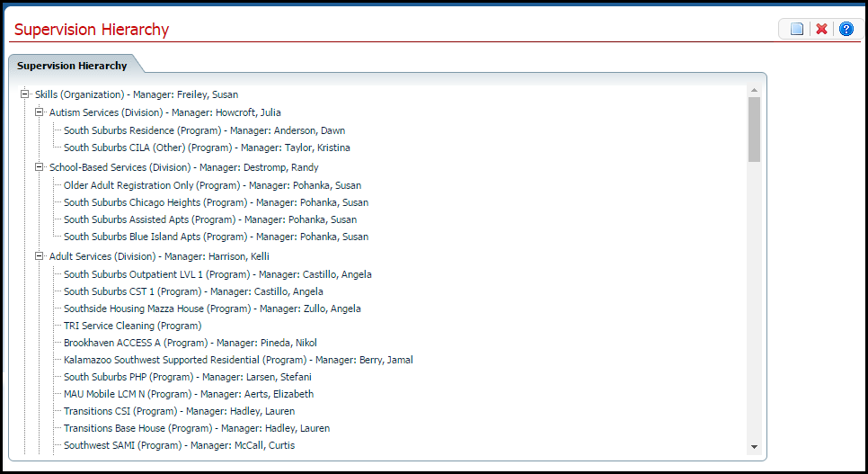The width and height of the screenshot is (868, 474).
Task: Select MAU Mobile LCM N program
Action: (189, 394)
